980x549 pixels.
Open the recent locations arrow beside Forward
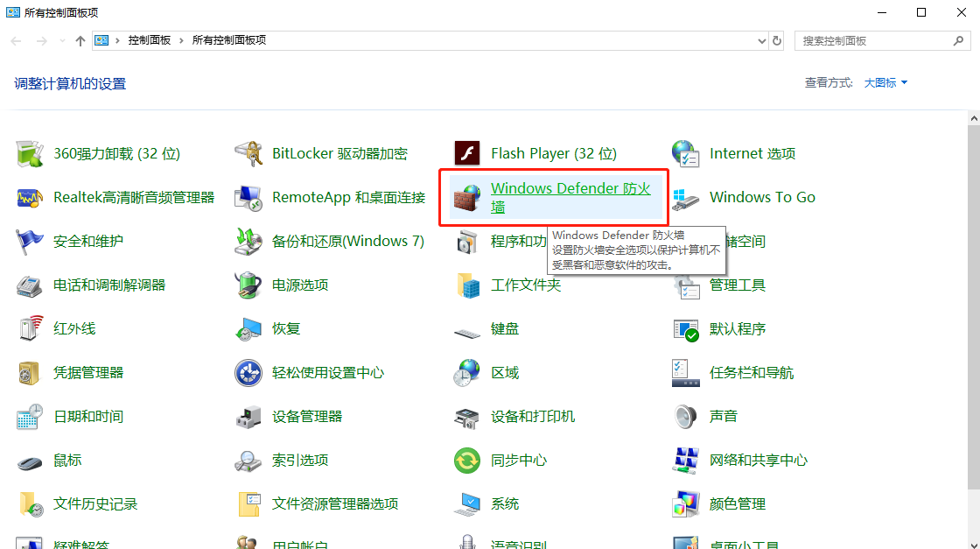click(62, 40)
